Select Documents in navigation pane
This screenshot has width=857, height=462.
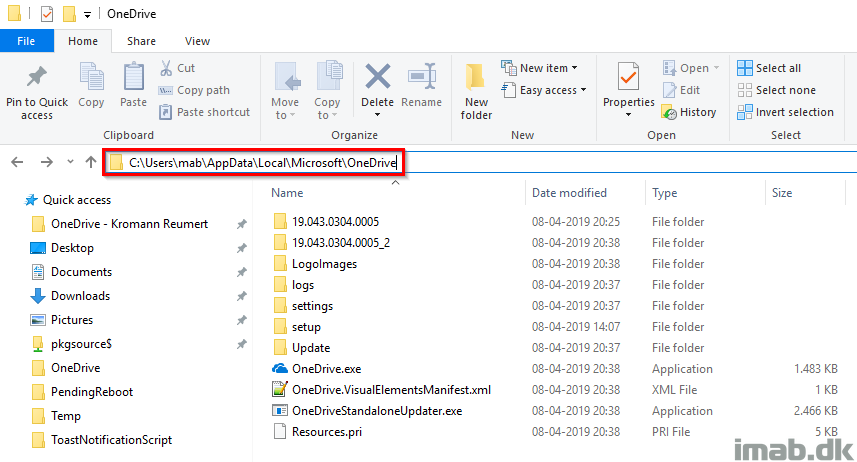(x=72, y=272)
